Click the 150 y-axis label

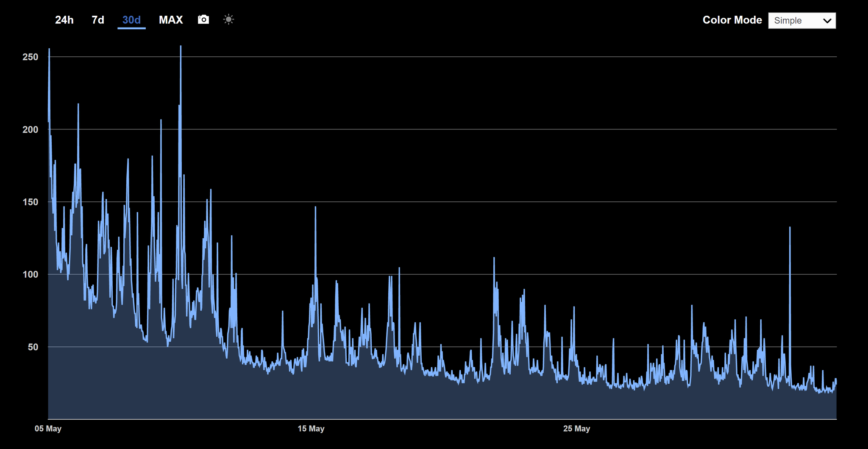[x=30, y=202]
